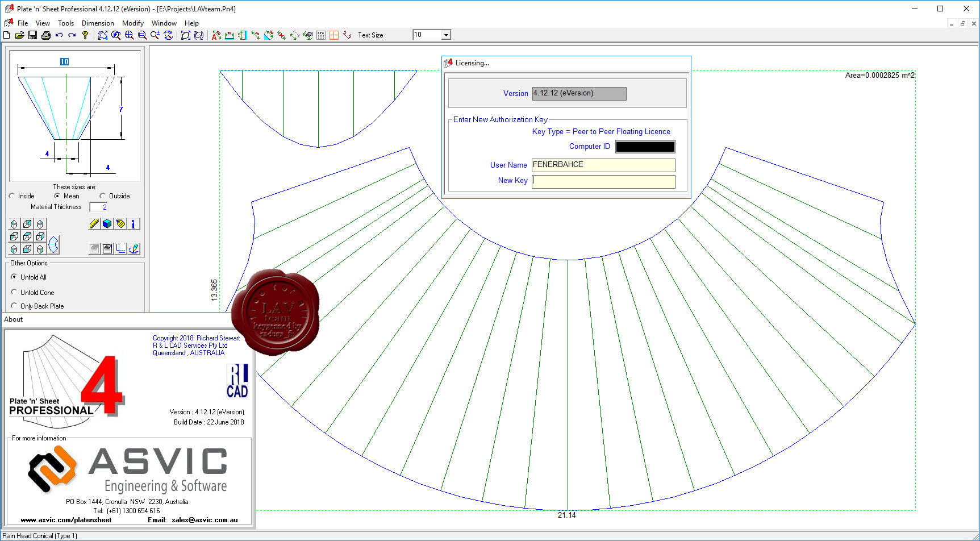Click the blacked-out Computer ID field

click(x=645, y=147)
